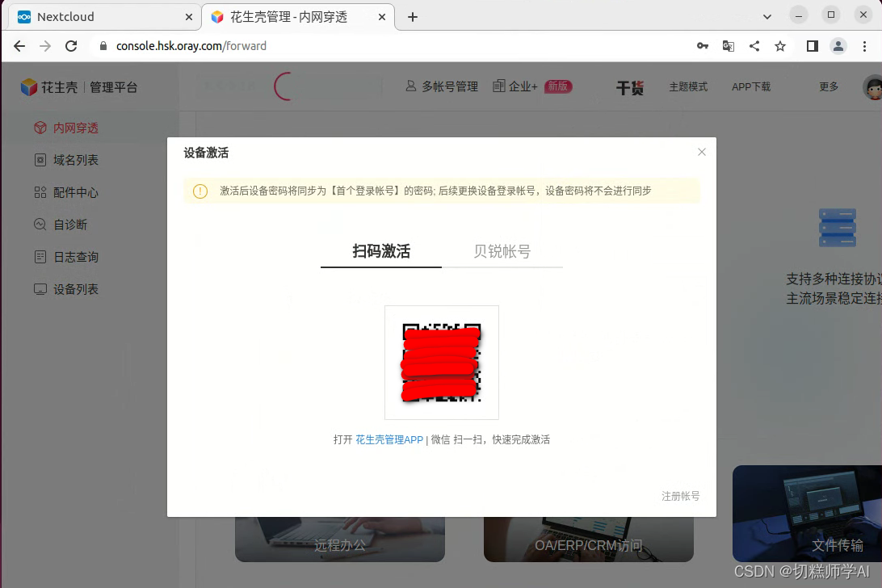Open browser profile icon
The width and height of the screenshot is (882, 588).
point(838,46)
